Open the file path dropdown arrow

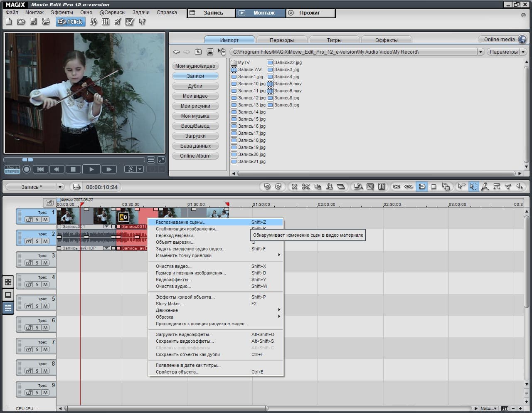480,52
